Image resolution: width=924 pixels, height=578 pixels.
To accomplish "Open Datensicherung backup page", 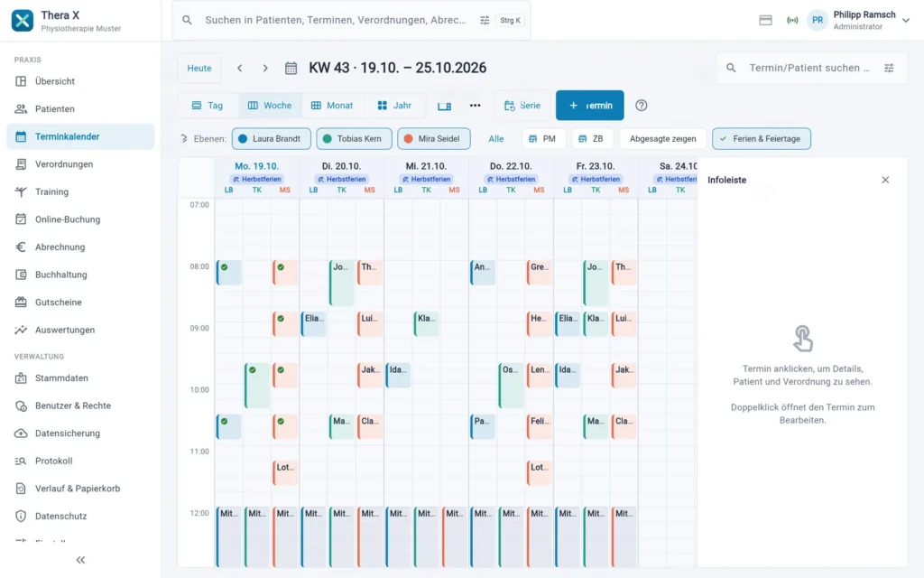I will pyautogui.click(x=80, y=433).
